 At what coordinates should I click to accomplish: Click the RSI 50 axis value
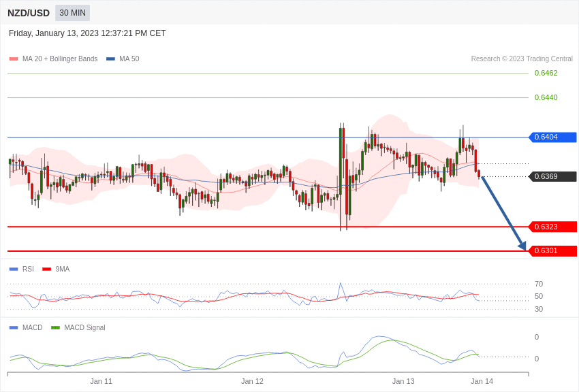[x=539, y=296]
